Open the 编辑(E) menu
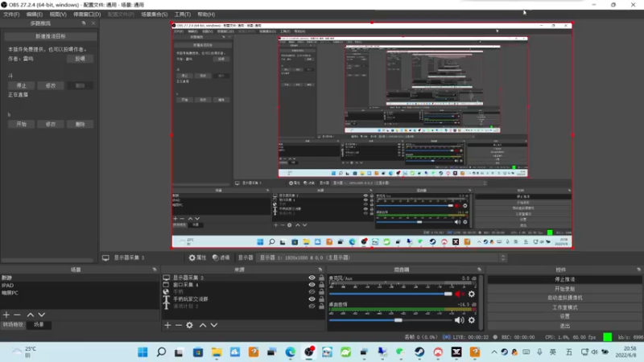Screen dimensions: 644x362 point(35,14)
